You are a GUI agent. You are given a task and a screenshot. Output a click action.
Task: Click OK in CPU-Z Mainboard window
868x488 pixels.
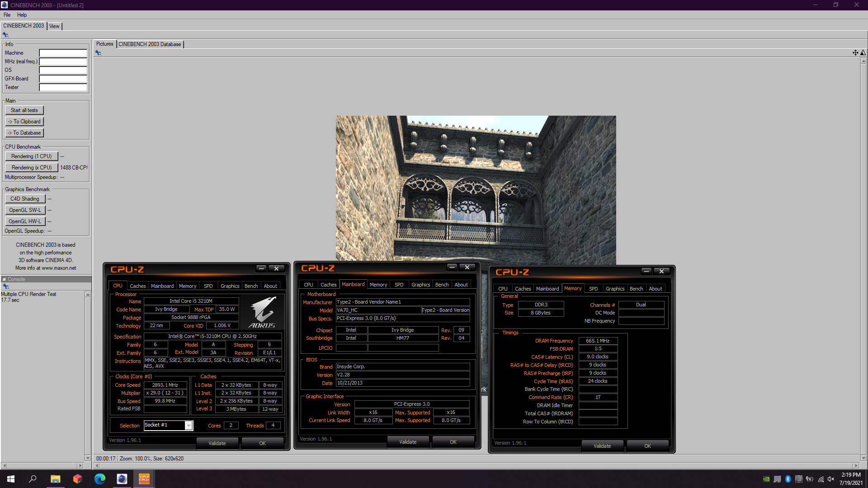click(x=453, y=442)
